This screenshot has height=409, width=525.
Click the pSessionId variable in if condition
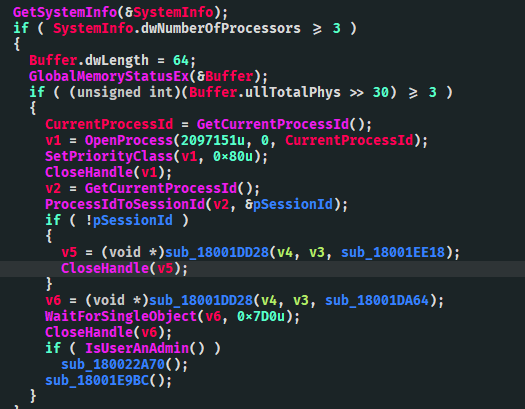click(x=133, y=221)
